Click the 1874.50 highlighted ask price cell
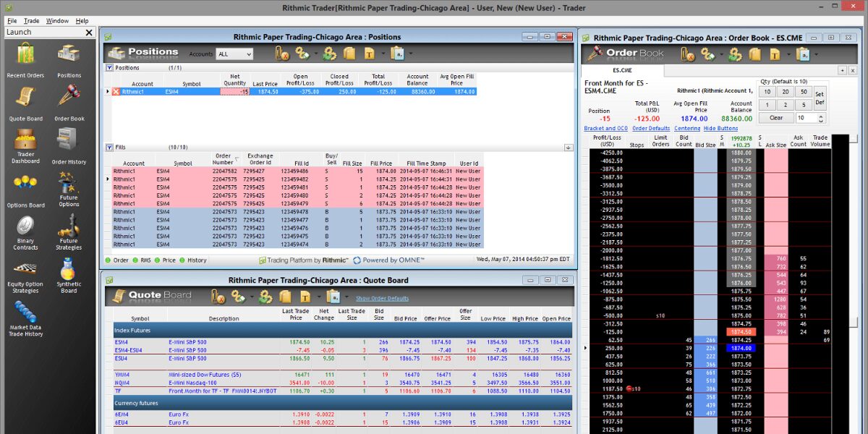The width and height of the screenshot is (868, 434). point(741,331)
